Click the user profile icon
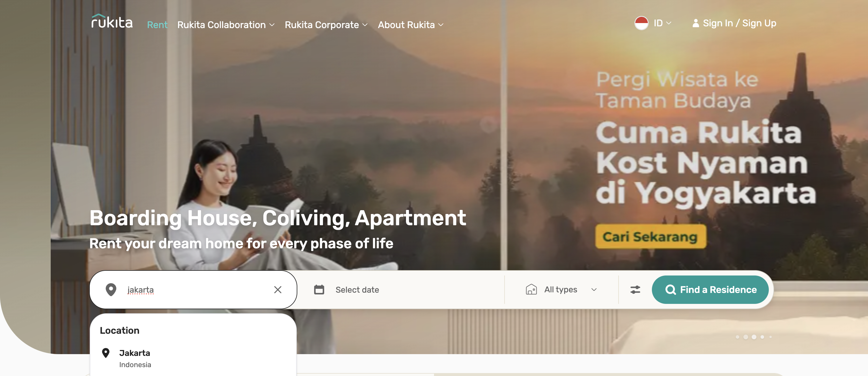 696,23
